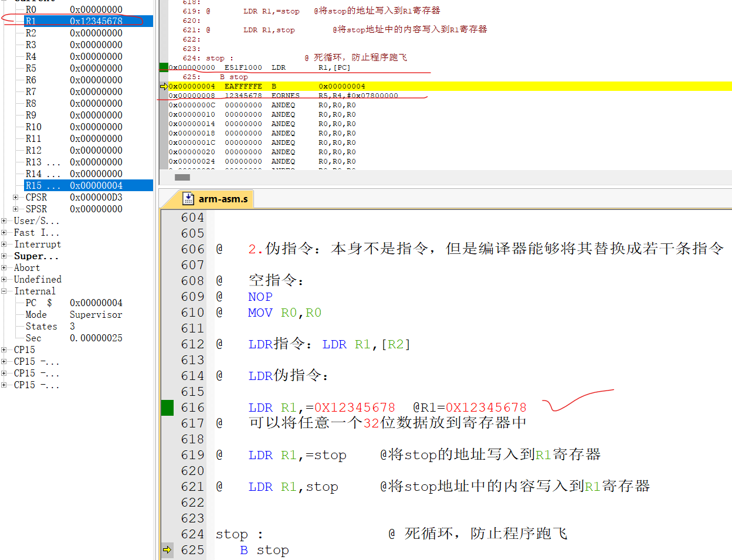Click the green marker beside source line 616
The image size is (732, 560).
(167, 408)
